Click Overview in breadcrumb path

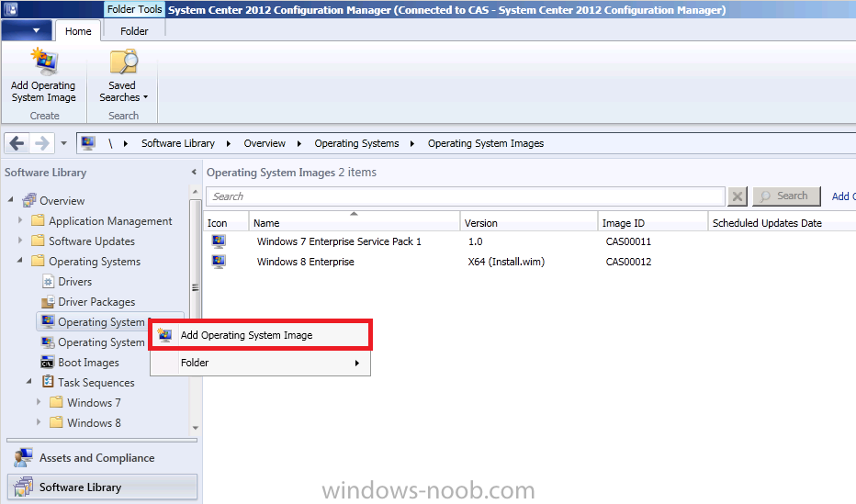click(265, 143)
